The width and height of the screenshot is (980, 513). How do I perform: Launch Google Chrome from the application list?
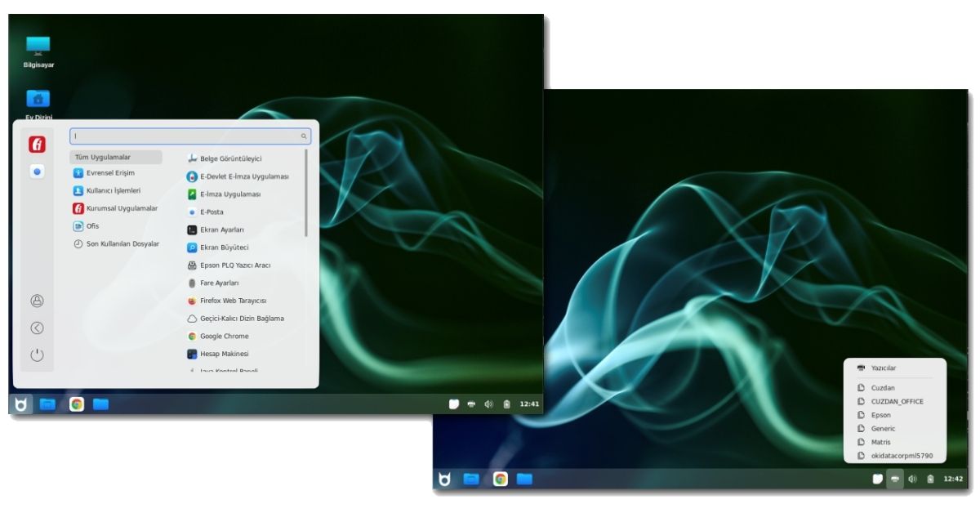tap(223, 337)
